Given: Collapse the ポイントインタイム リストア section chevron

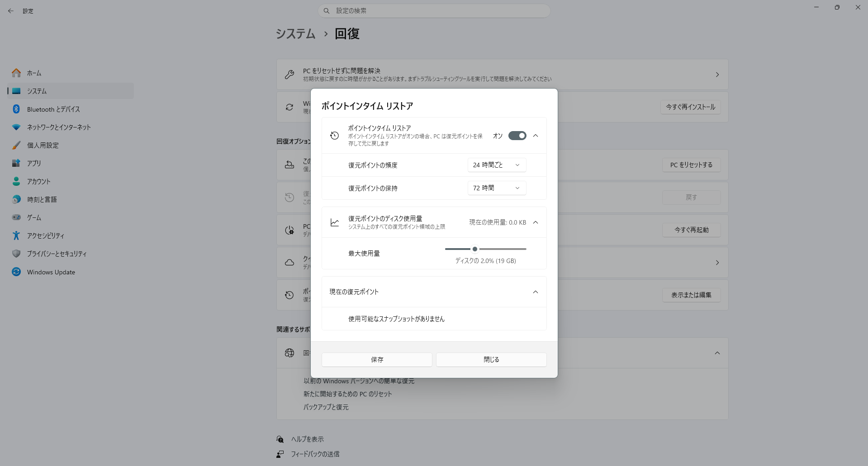Looking at the screenshot, I should click(536, 136).
